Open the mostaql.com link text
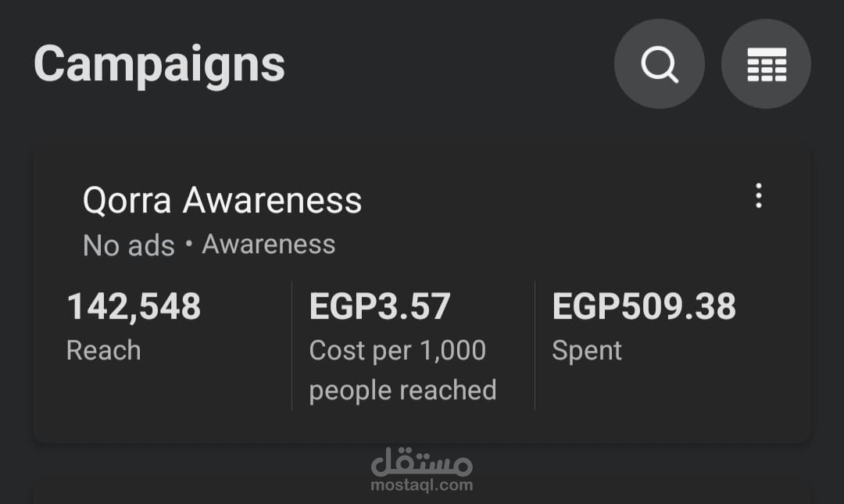Screen dimensions: 844x504 422,485
